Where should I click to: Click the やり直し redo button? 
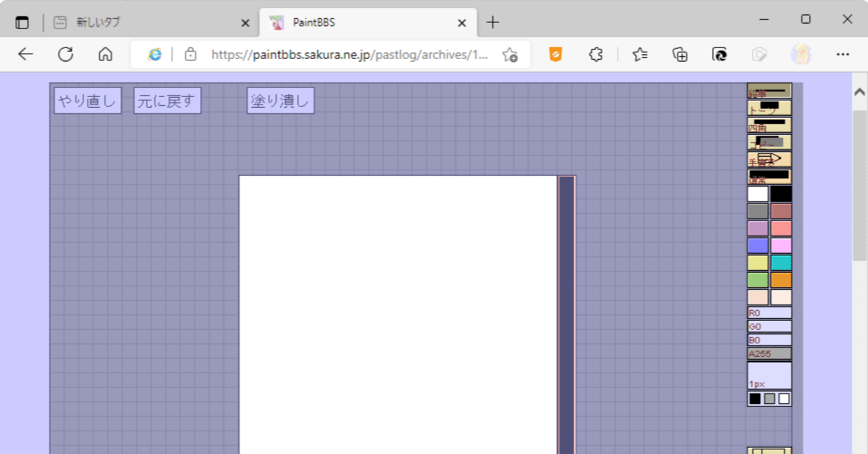pyautogui.click(x=87, y=101)
